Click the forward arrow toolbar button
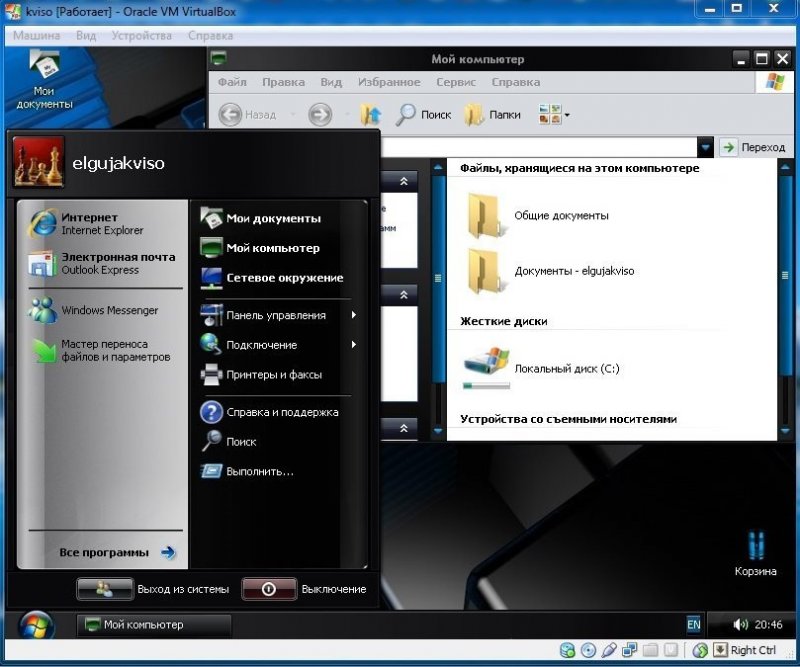 click(320, 114)
